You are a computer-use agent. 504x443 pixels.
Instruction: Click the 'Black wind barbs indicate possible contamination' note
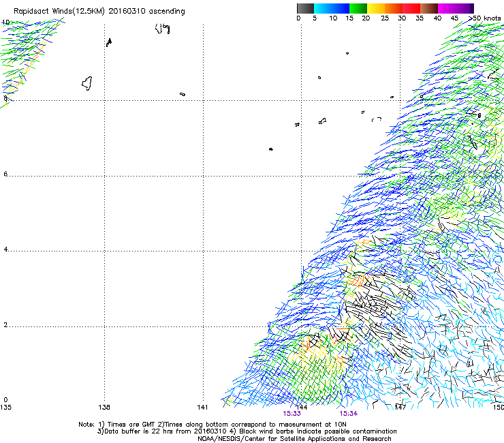coord(318,431)
